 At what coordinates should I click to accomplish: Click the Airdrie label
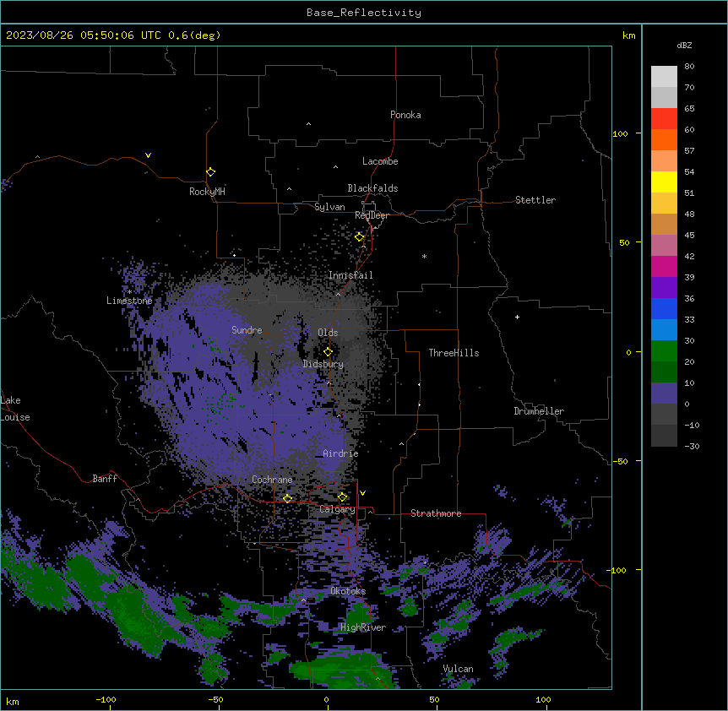click(x=341, y=453)
